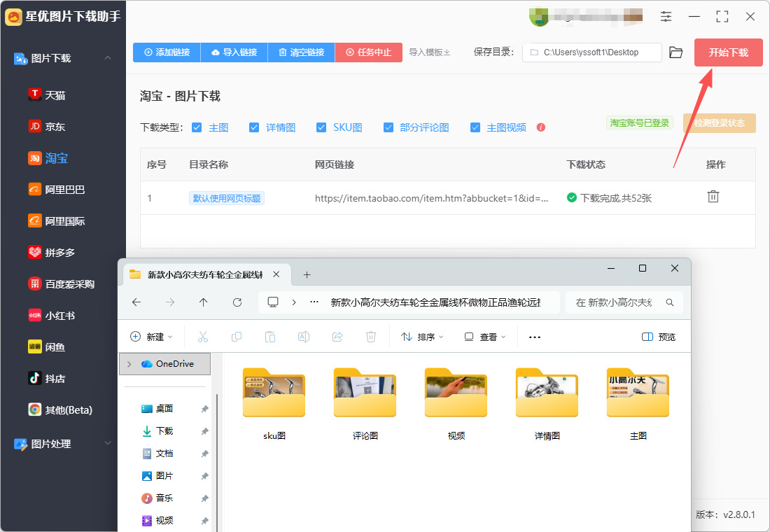Click the save directory folder browse icon

[675, 52]
